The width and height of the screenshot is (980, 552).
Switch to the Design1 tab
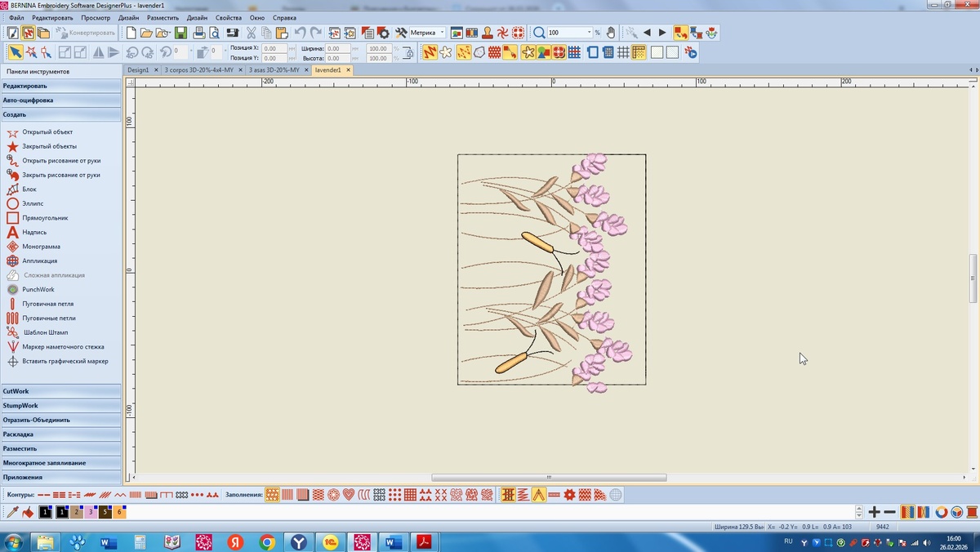click(139, 70)
